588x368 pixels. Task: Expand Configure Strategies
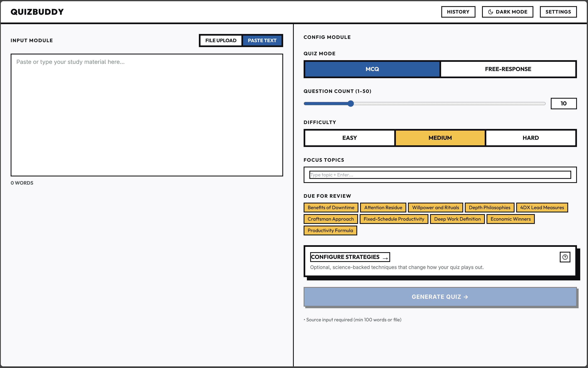tap(350, 257)
